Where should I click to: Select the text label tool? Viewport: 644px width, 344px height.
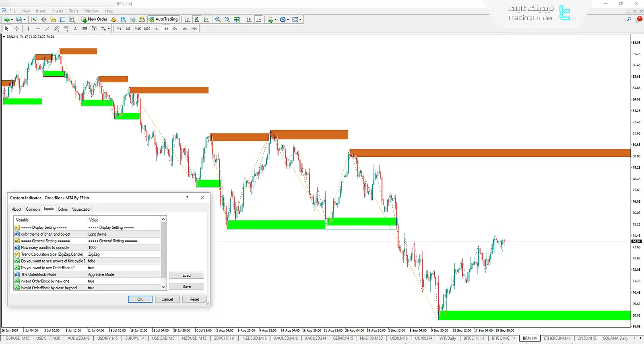[75, 29]
